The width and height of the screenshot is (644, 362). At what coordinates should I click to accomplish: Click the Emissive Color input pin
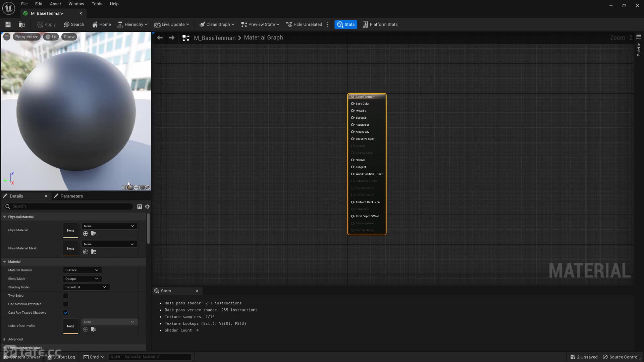click(353, 139)
